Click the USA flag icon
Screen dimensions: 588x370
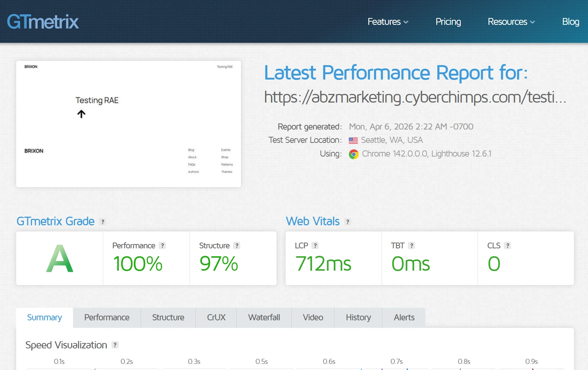pos(353,140)
